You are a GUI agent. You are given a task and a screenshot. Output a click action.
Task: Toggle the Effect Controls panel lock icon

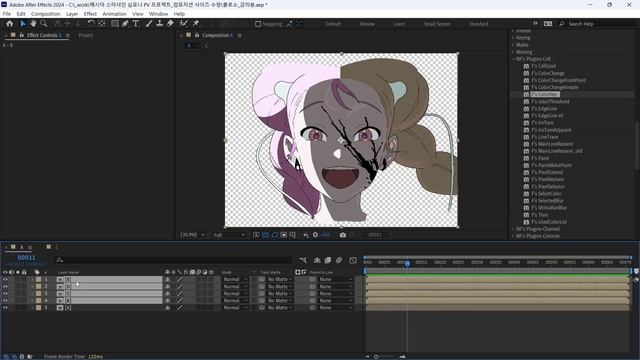pos(22,36)
